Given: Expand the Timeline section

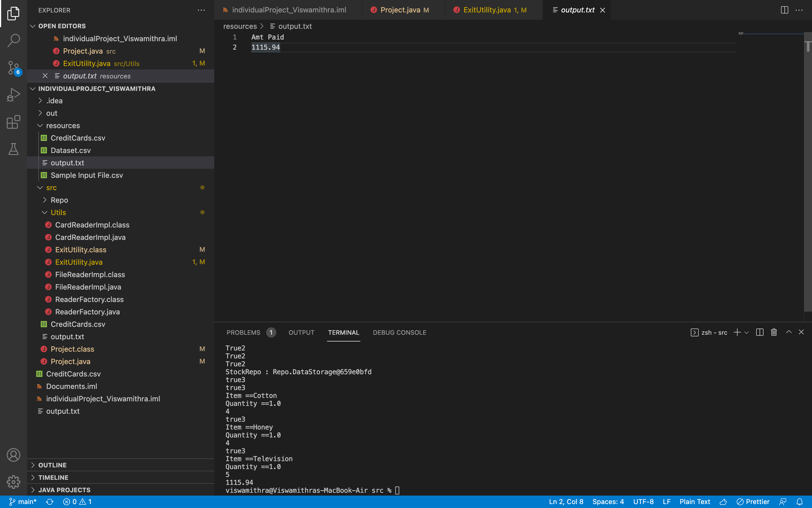Looking at the screenshot, I should pyautogui.click(x=33, y=478).
